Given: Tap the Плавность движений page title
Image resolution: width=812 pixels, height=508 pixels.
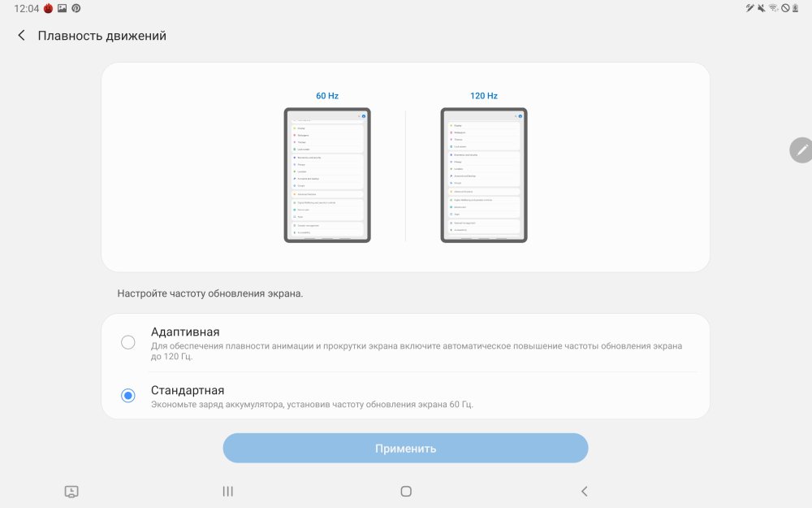Looking at the screenshot, I should [x=101, y=36].
